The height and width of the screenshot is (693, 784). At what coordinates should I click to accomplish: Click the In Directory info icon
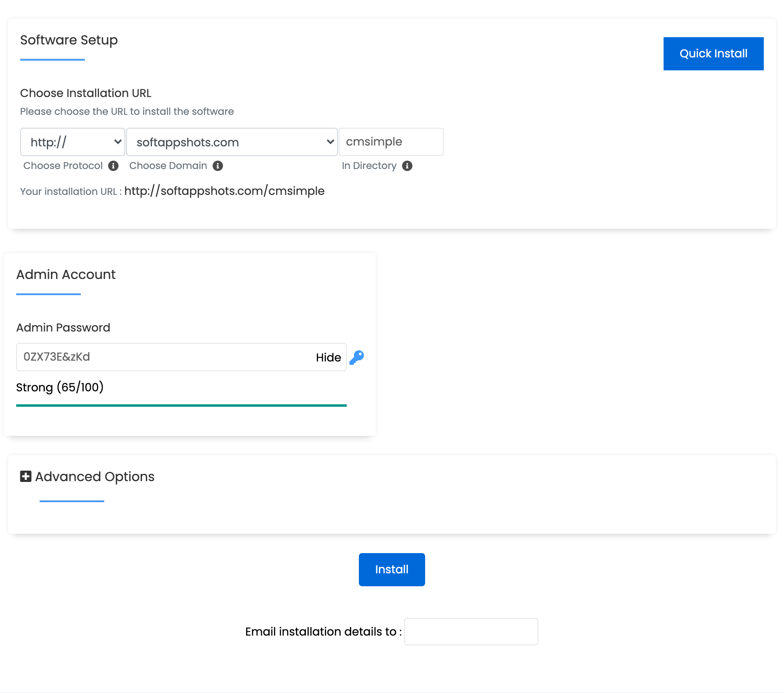[407, 166]
